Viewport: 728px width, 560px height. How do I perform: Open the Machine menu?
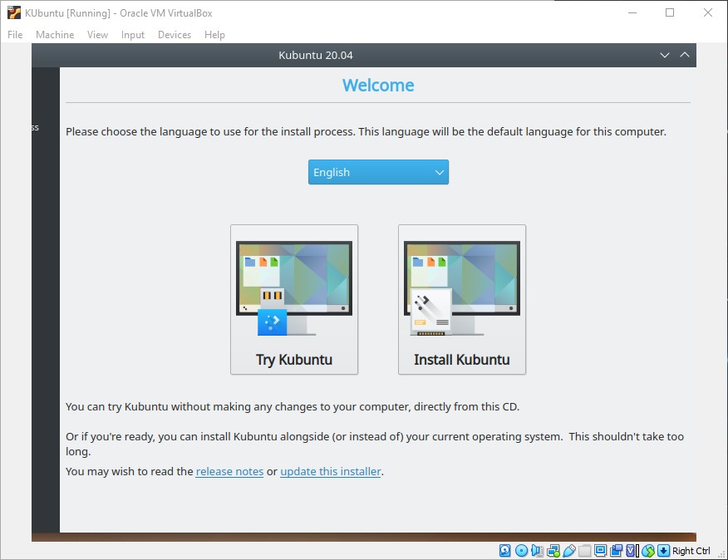tap(55, 35)
